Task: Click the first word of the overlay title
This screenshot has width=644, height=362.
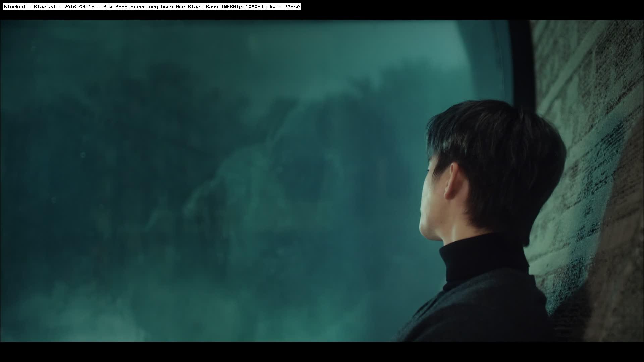Action: coord(14,7)
